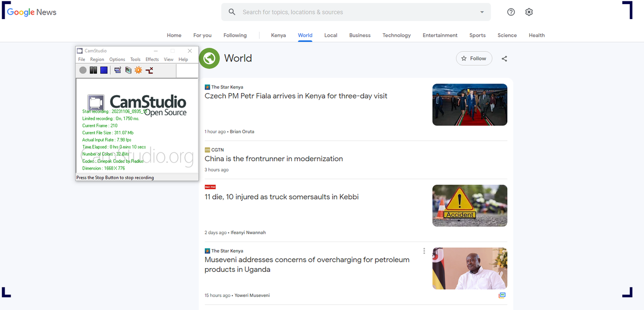Share the World section
This screenshot has height=310, width=644.
[x=504, y=59]
